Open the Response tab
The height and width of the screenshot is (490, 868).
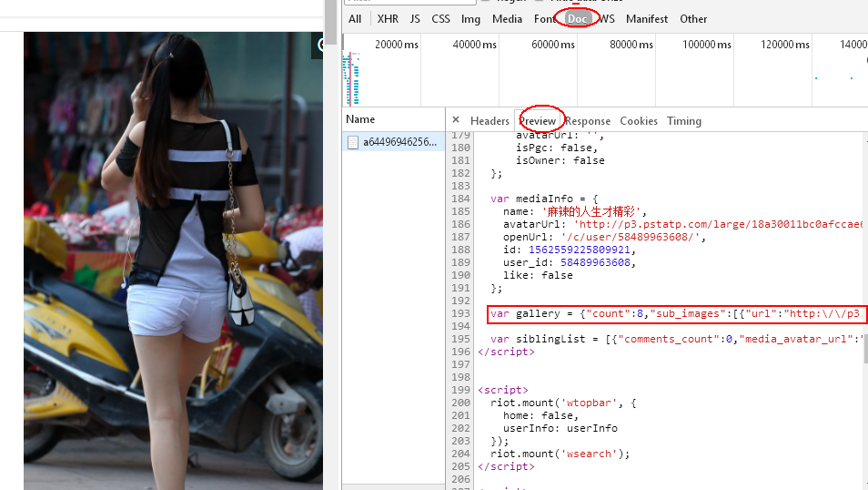(x=588, y=121)
